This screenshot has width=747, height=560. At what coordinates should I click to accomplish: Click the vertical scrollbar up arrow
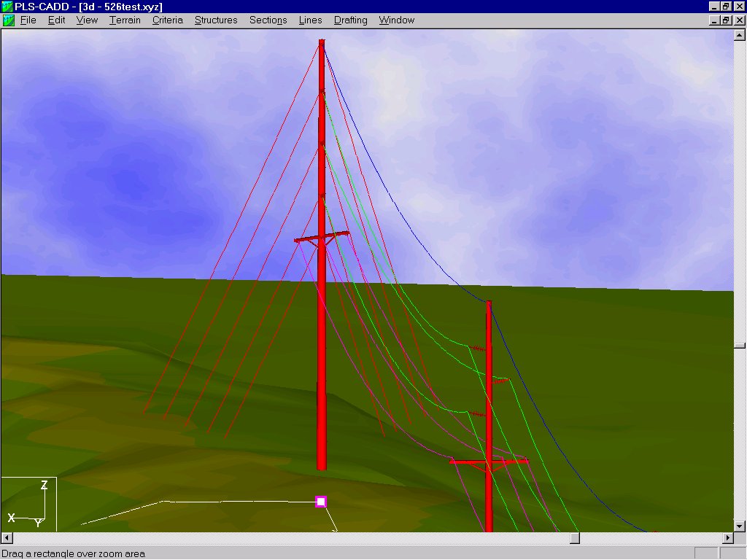(740, 35)
